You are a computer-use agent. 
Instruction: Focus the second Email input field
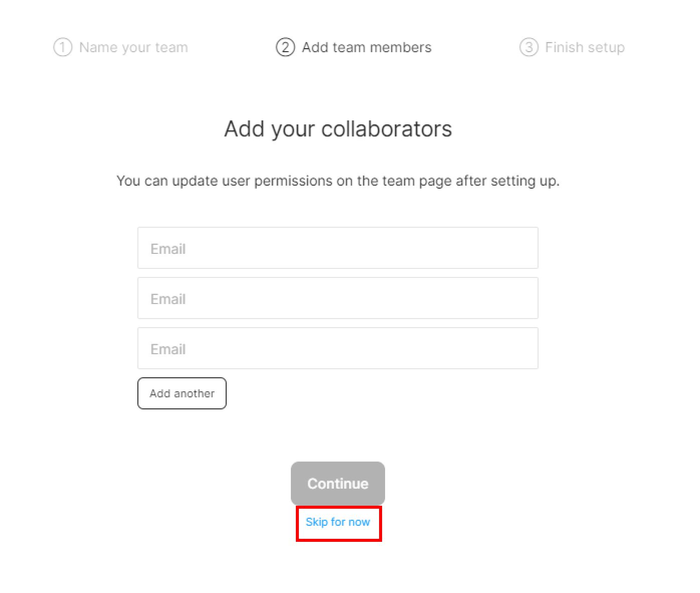pyautogui.click(x=338, y=298)
